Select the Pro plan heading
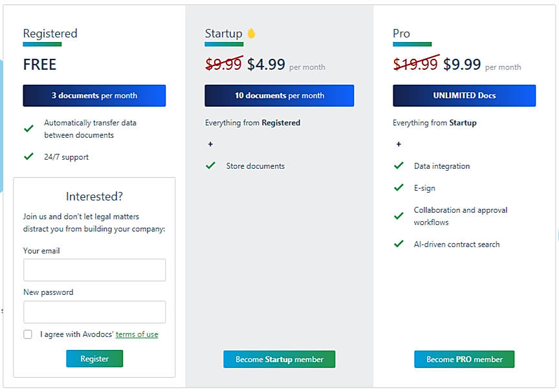The height and width of the screenshot is (392, 559). tap(402, 33)
